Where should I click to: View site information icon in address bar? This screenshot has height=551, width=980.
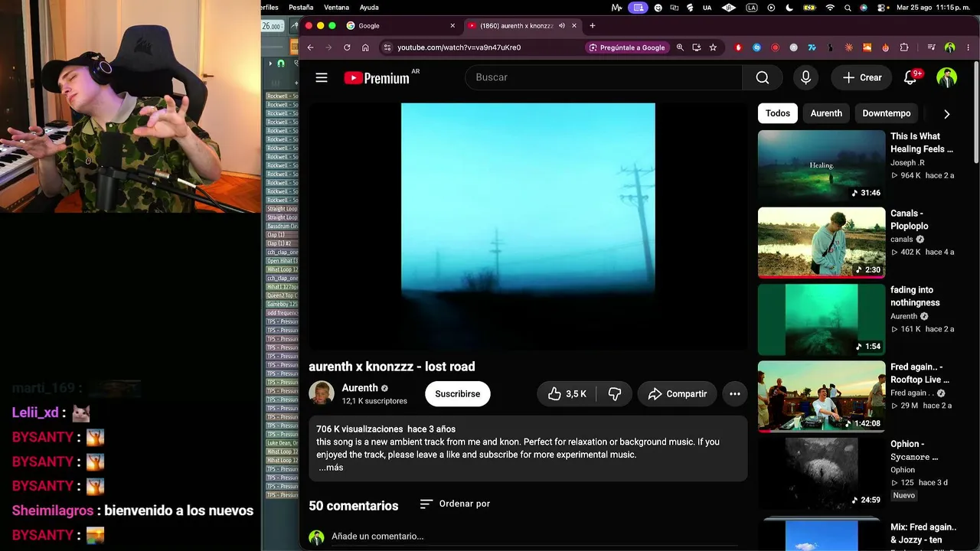click(387, 47)
